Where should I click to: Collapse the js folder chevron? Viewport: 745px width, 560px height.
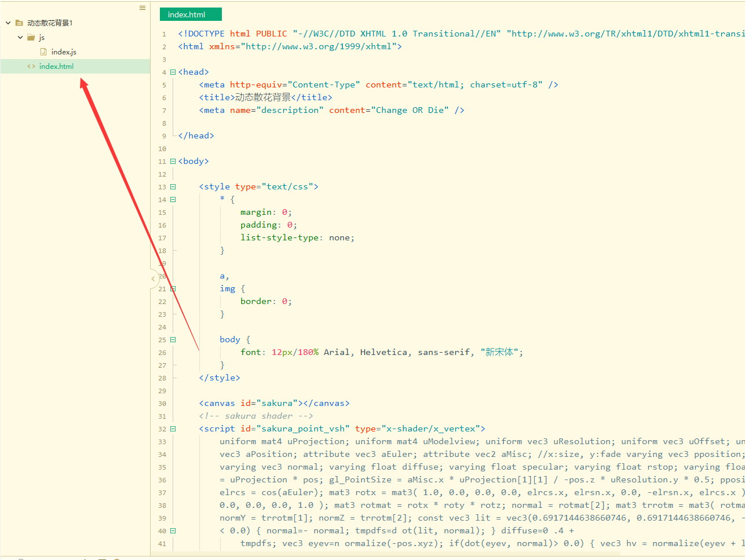click(20, 37)
